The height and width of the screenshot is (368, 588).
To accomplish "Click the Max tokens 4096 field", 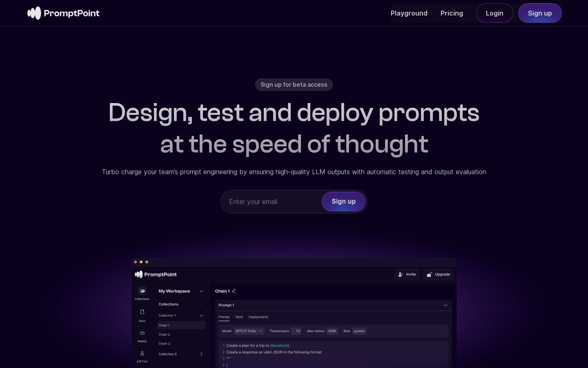I will [332, 331].
